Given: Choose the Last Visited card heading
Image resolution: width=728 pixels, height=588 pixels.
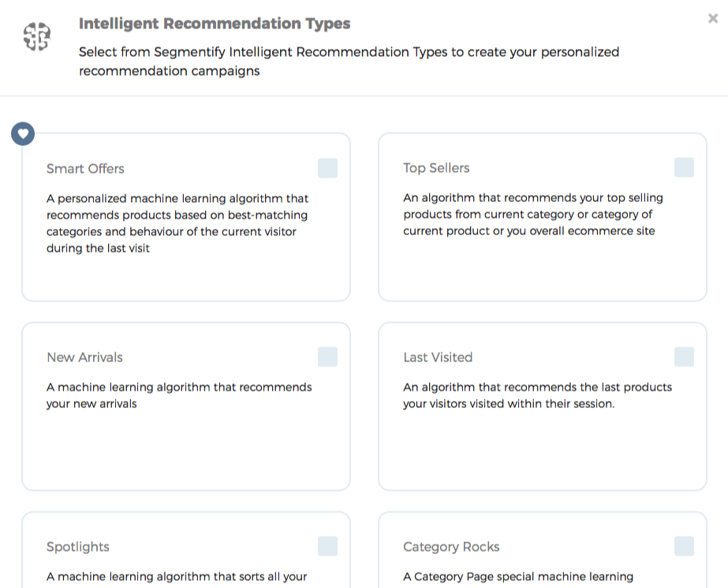Looking at the screenshot, I should (x=438, y=358).
